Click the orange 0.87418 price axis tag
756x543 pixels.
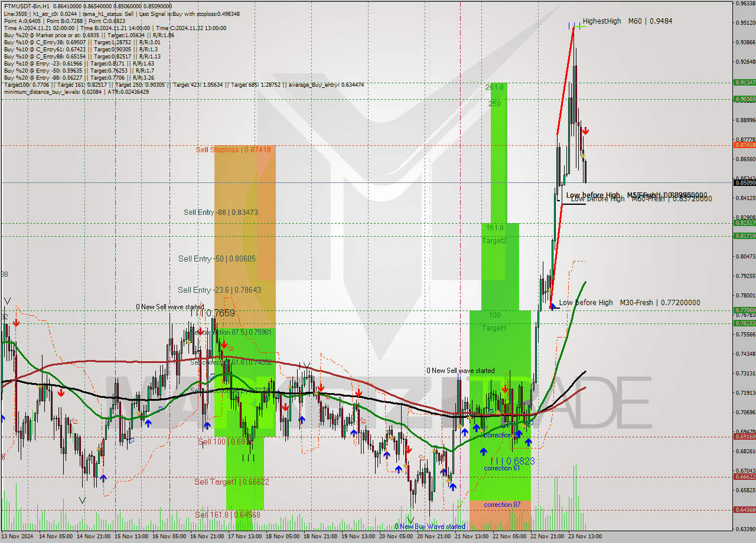click(x=744, y=145)
